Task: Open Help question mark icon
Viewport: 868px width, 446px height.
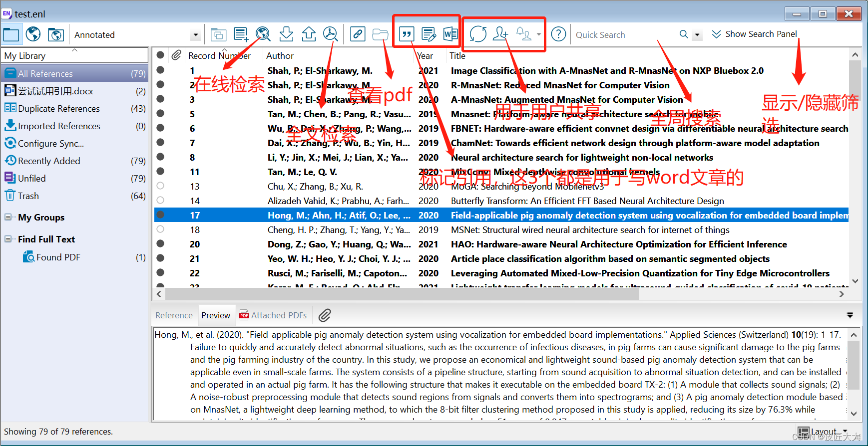Action: pyautogui.click(x=558, y=34)
